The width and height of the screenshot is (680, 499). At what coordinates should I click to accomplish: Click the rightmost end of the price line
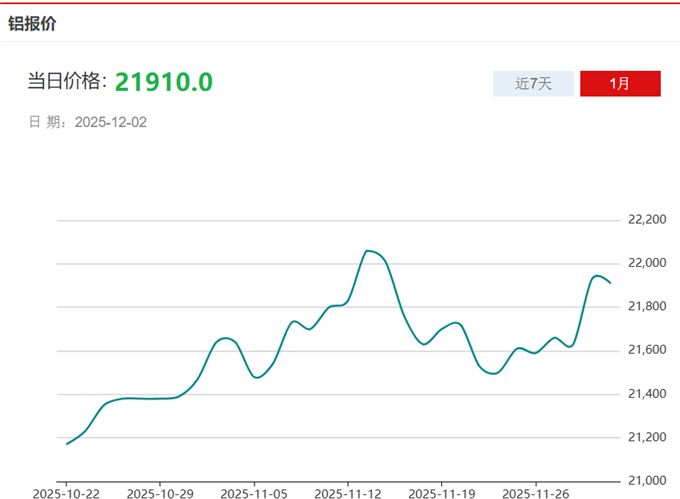pyautogui.click(x=610, y=283)
